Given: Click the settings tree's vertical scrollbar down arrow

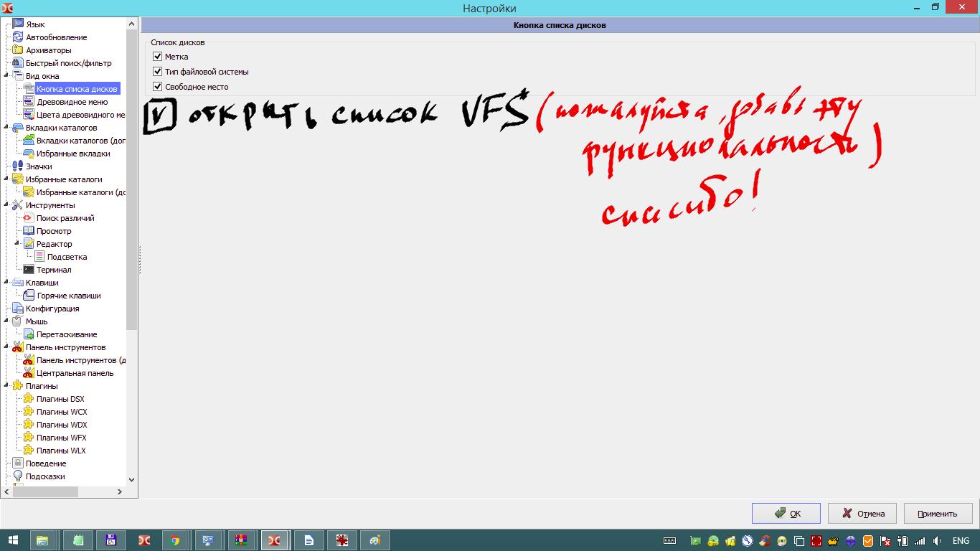Looking at the screenshot, I should pos(131,479).
